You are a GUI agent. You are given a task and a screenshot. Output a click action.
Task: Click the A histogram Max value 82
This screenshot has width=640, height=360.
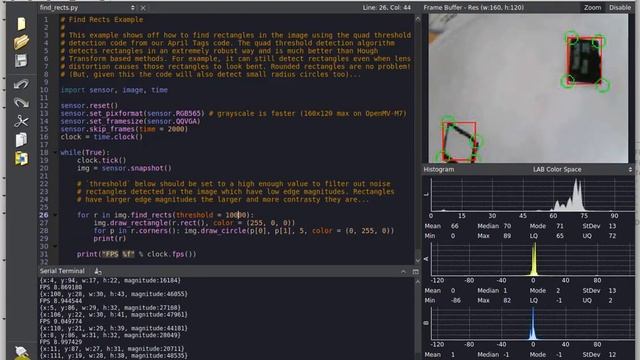coord(507,300)
